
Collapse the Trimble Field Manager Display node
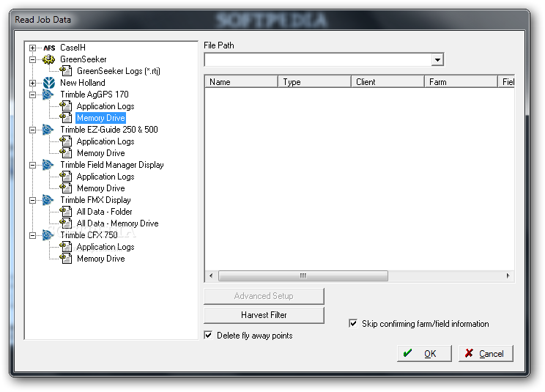click(x=32, y=165)
